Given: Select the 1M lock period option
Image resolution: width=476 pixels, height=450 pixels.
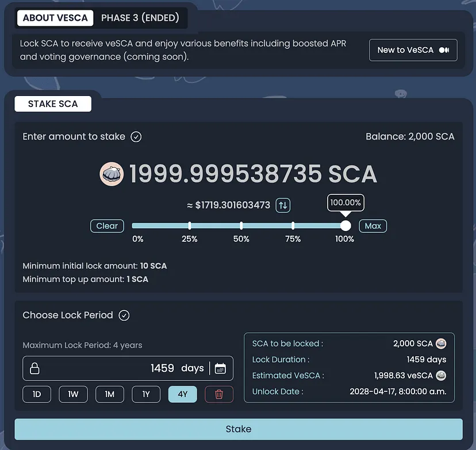Looking at the screenshot, I should tap(110, 394).
